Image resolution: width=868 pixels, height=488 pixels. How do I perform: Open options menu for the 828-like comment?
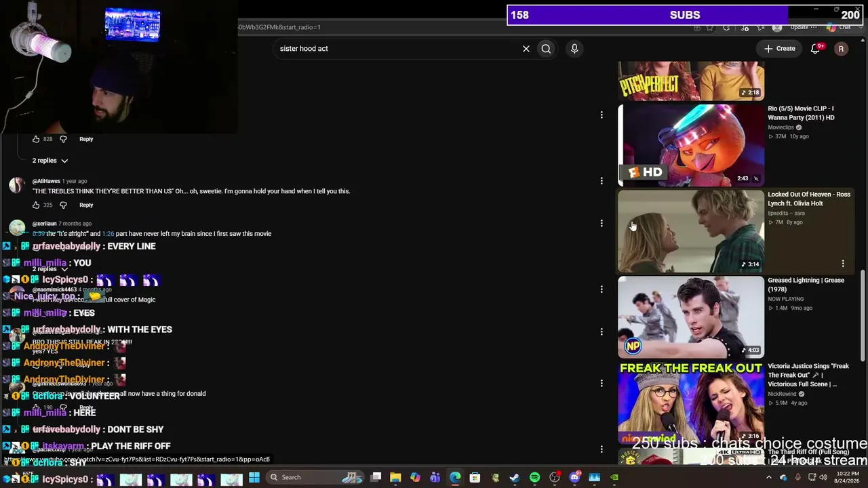point(601,115)
